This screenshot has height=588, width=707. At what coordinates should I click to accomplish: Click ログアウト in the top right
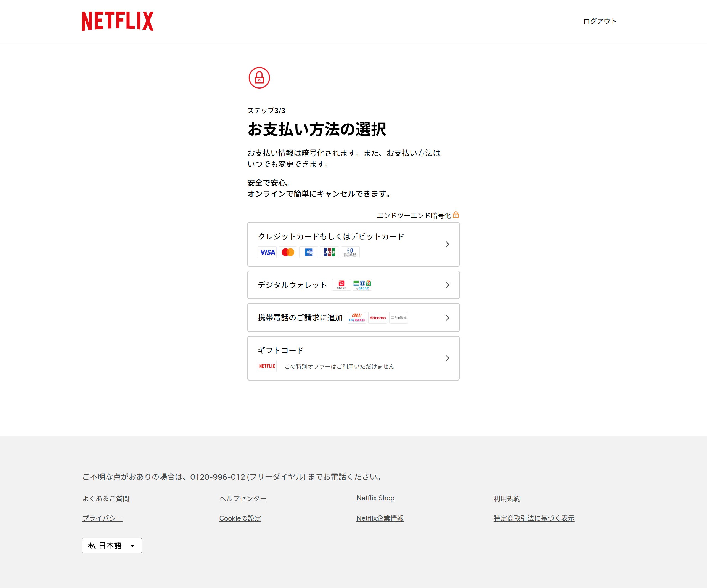pyautogui.click(x=600, y=21)
